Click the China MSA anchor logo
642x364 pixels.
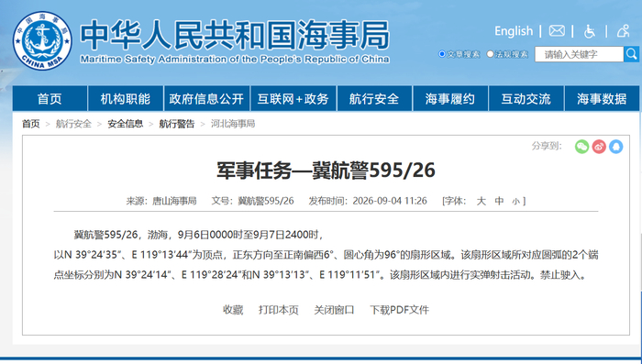coord(42,40)
